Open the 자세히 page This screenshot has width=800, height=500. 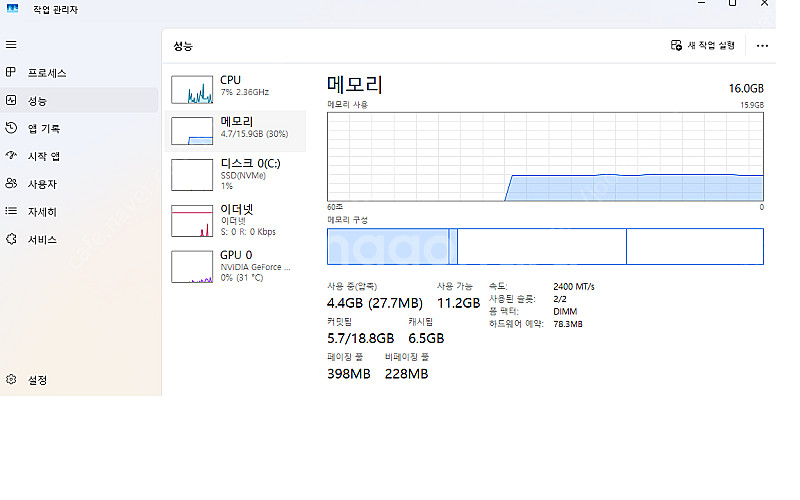[42, 212]
